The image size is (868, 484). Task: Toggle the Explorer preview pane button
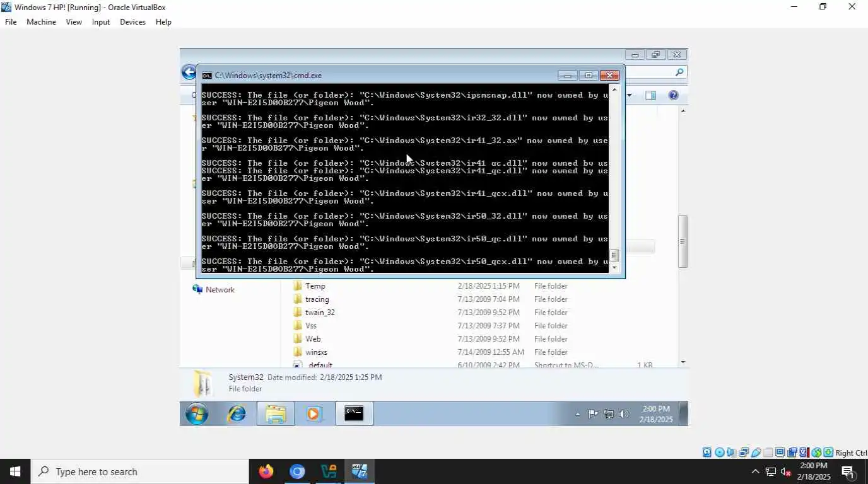coord(650,95)
